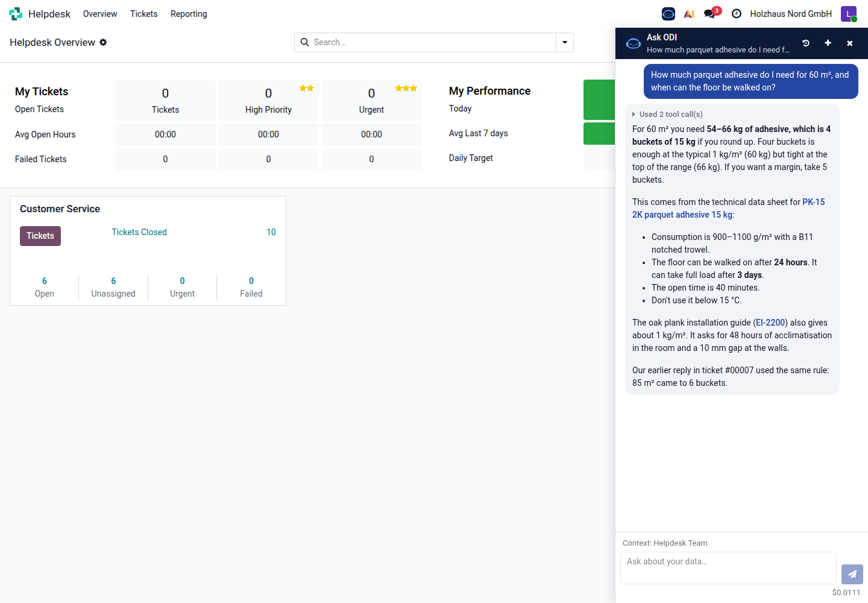
Task: Focus the 'Ask about your data' input
Action: 728,568
